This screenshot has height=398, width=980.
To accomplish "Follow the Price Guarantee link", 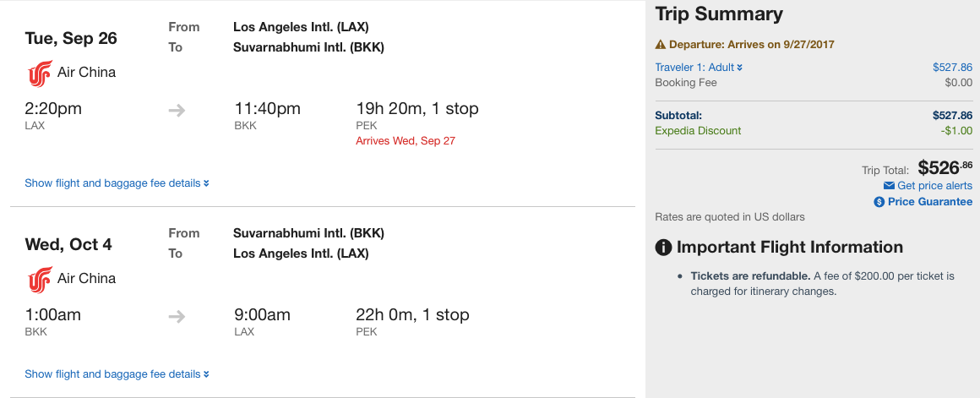I will 929,202.
